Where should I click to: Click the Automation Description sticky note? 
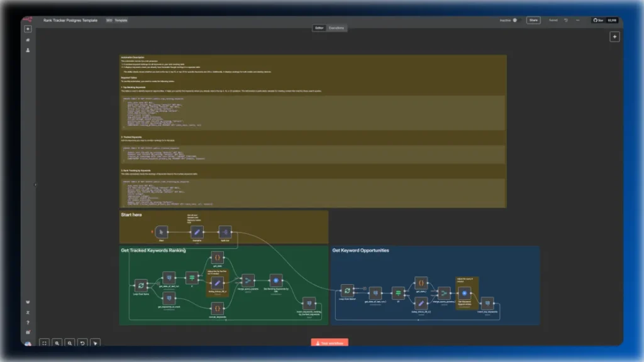(x=313, y=131)
